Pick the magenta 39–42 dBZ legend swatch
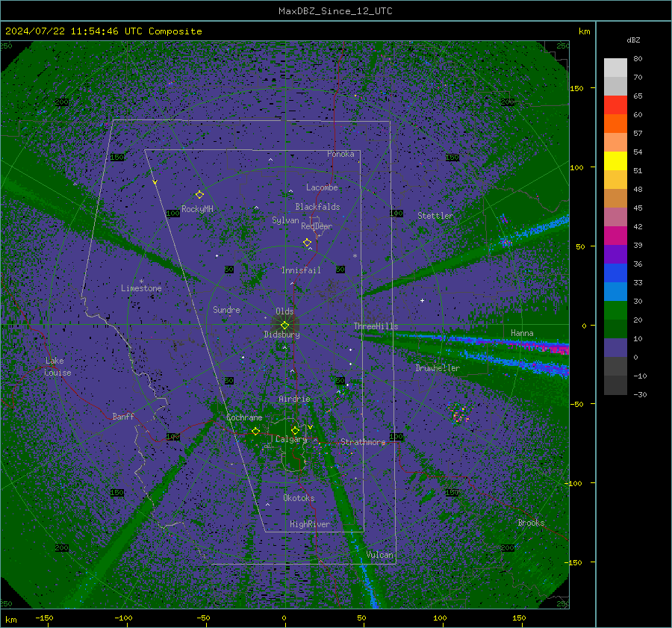The height and width of the screenshot is (628, 672). point(615,236)
